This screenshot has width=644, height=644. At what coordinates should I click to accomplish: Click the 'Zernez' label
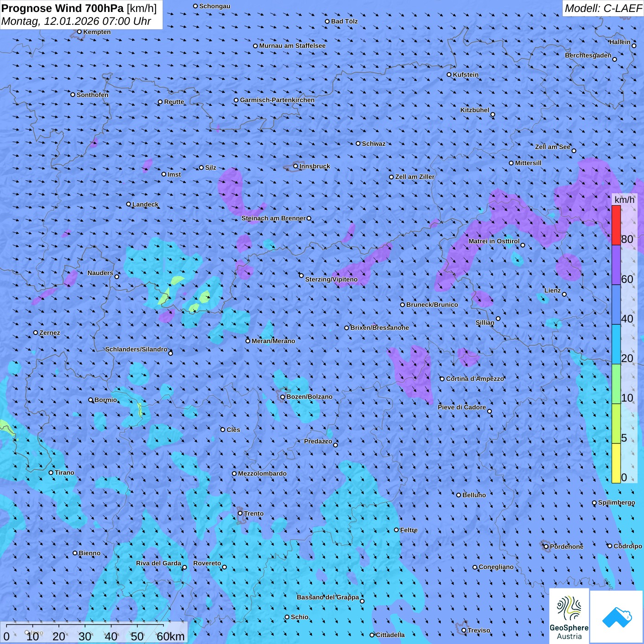point(50,333)
